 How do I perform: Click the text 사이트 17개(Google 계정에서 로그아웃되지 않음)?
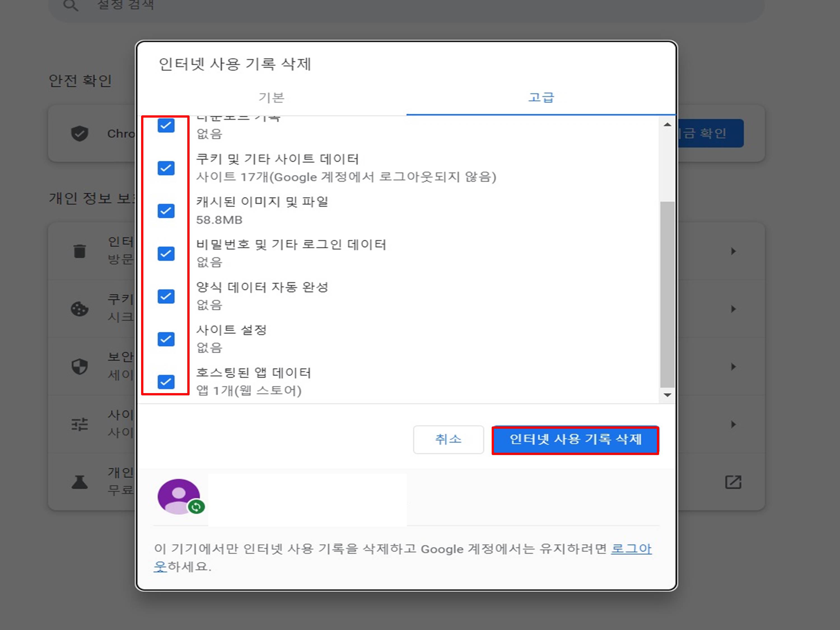[346, 177]
